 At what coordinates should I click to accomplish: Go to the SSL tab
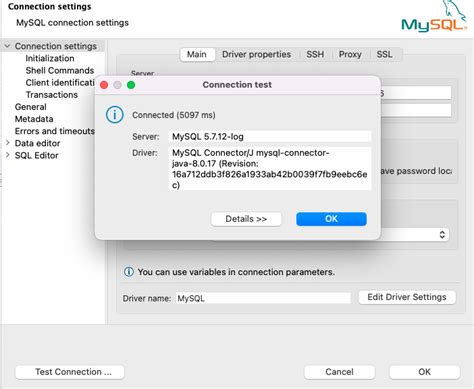384,54
